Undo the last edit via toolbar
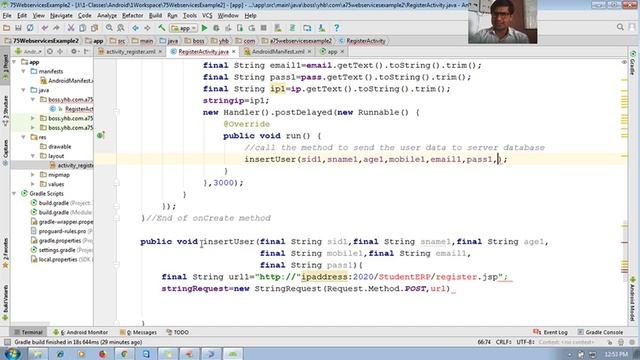640x360 pixels. click(44, 28)
